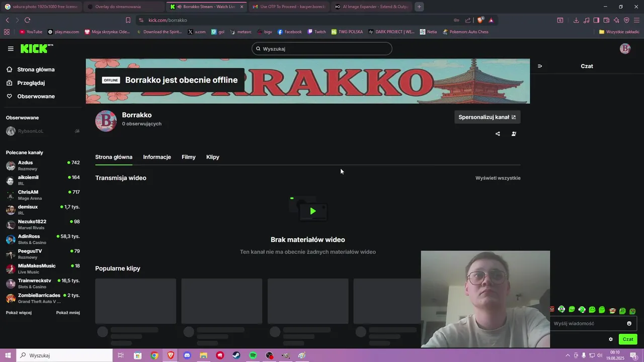Click Wyświetl wszystkie link
This screenshot has width=644, height=362.
point(498,178)
